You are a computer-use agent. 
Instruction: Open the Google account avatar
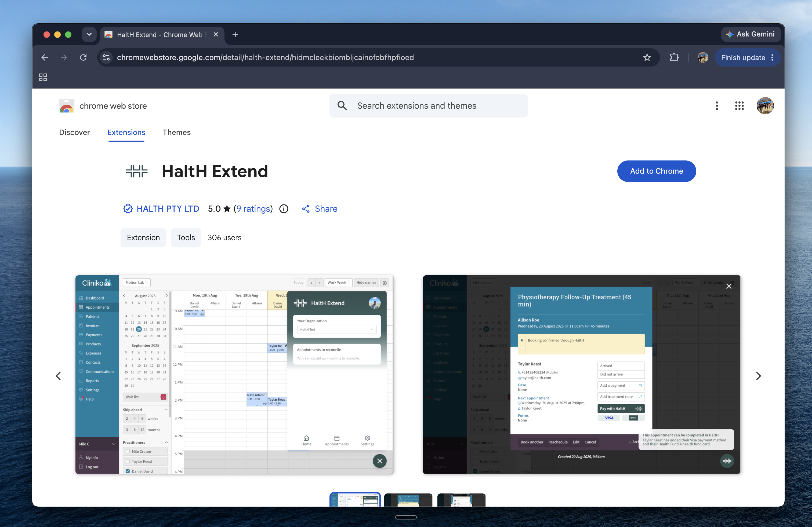(765, 106)
